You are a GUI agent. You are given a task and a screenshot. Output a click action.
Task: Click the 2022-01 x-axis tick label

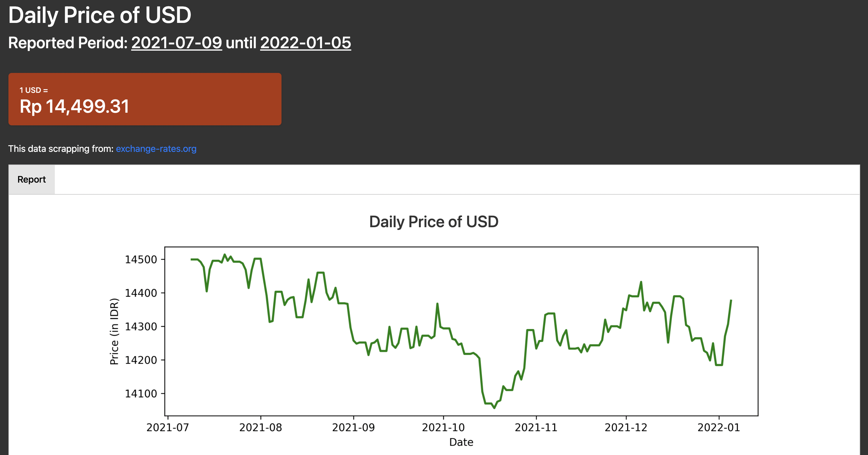click(x=719, y=427)
